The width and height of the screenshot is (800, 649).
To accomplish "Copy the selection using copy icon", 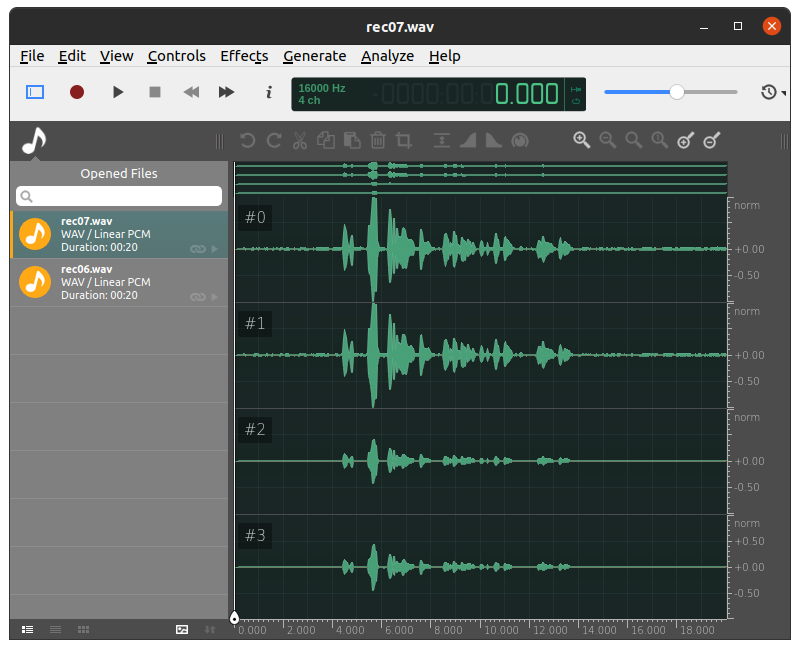I will click(x=326, y=140).
